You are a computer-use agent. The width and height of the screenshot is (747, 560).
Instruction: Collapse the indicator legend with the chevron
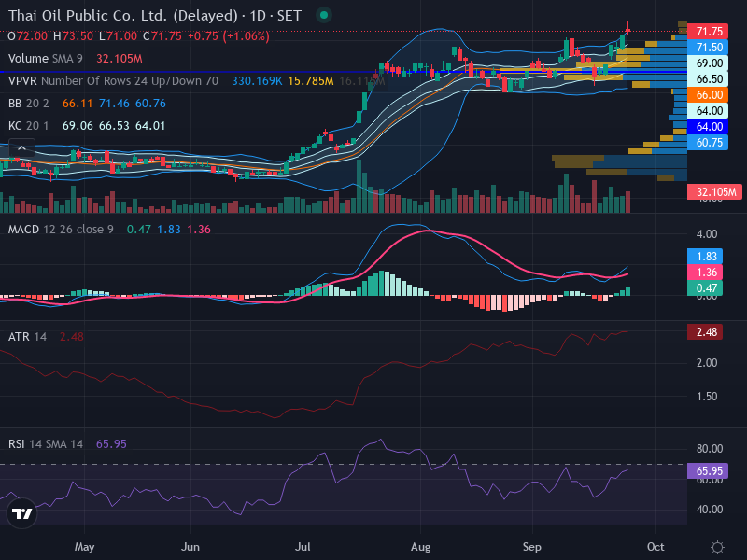coord(21,148)
